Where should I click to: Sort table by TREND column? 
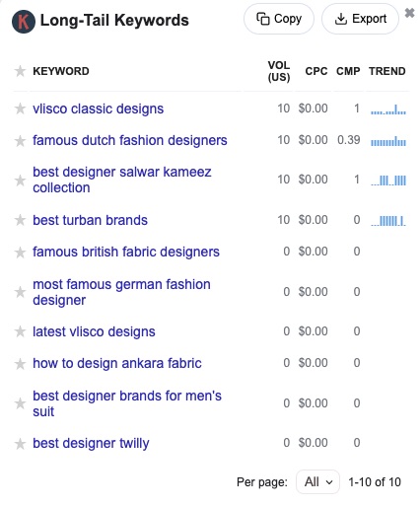386,71
